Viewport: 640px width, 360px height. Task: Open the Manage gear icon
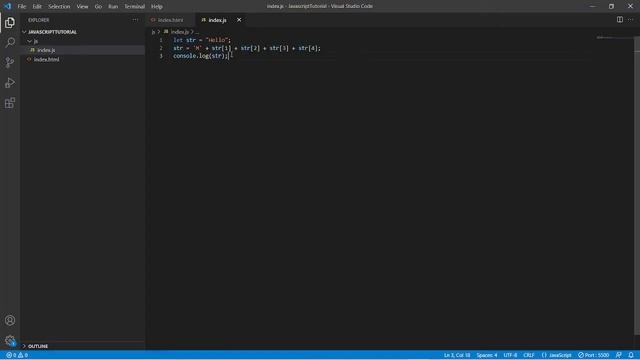(x=10, y=340)
